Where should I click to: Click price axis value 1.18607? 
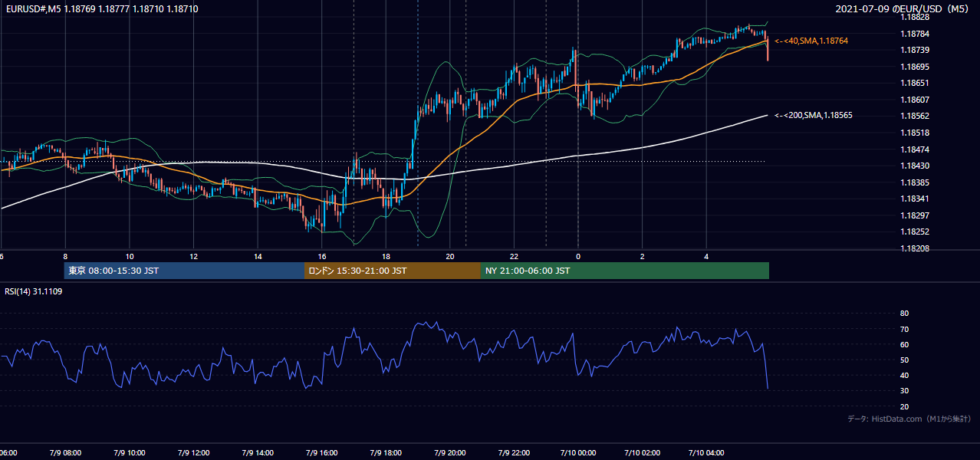click(x=915, y=100)
